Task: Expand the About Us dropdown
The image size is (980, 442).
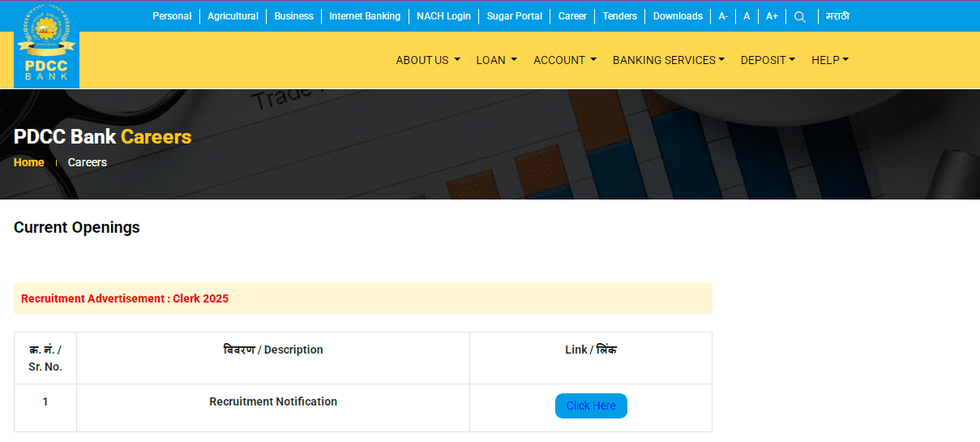Action: (427, 60)
